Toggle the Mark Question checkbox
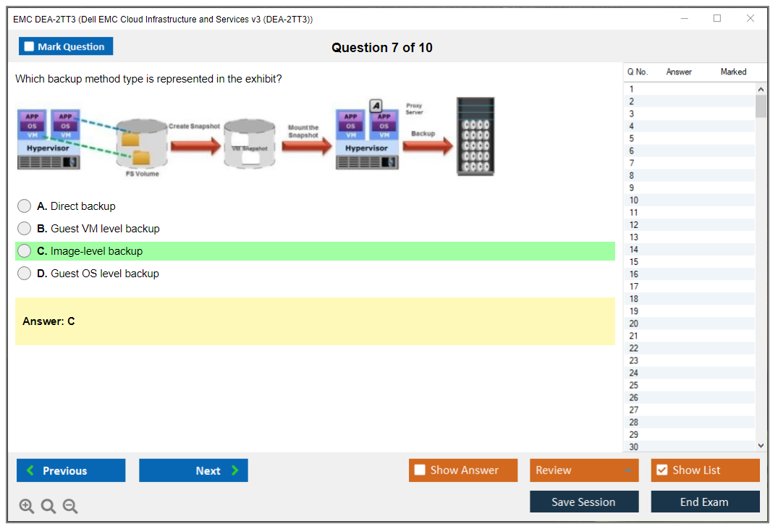The image size is (778, 532). 30,47
